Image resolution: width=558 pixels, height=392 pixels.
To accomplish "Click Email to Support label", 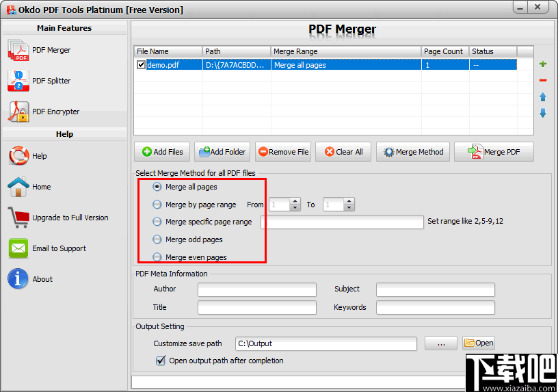I will click(59, 248).
